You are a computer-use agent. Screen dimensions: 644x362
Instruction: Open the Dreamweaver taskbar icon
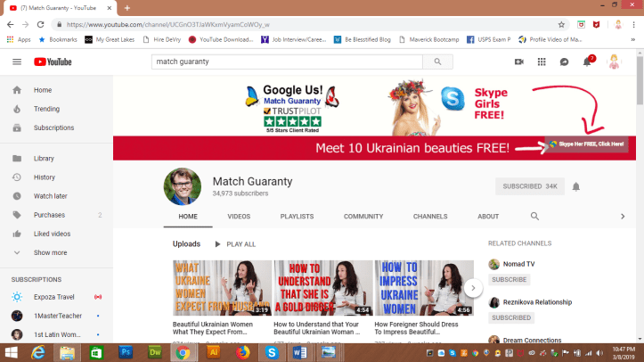155,352
